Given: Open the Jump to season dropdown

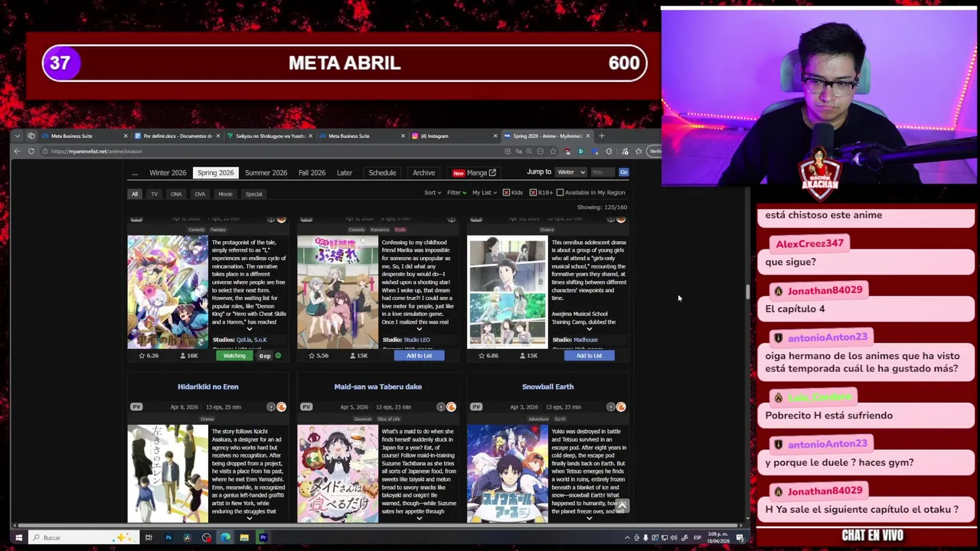Looking at the screenshot, I should [570, 172].
